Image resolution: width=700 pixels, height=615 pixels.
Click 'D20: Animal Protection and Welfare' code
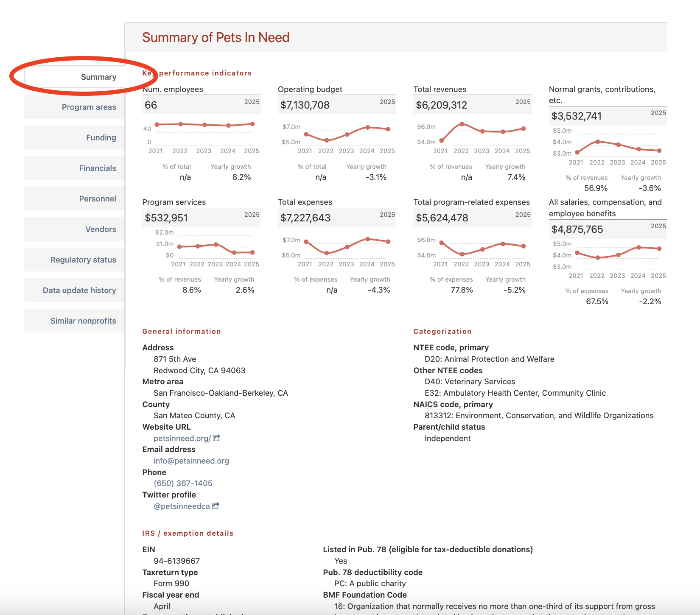[x=490, y=359]
